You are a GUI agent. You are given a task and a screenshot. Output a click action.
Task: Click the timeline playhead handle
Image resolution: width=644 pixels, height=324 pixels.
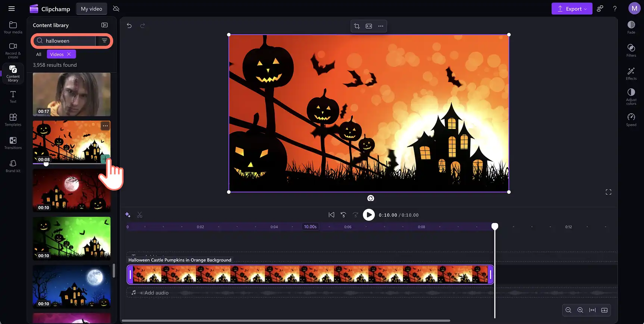[x=495, y=226]
